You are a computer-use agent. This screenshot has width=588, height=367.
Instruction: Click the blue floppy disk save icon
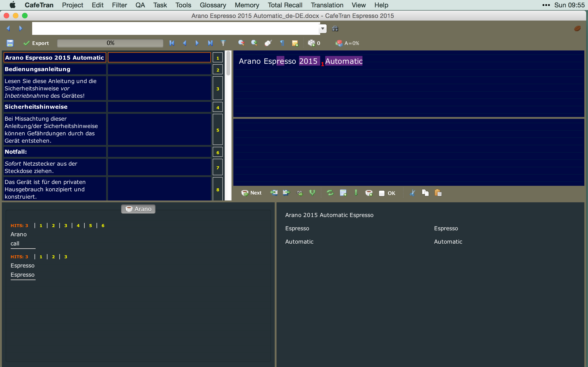point(10,43)
